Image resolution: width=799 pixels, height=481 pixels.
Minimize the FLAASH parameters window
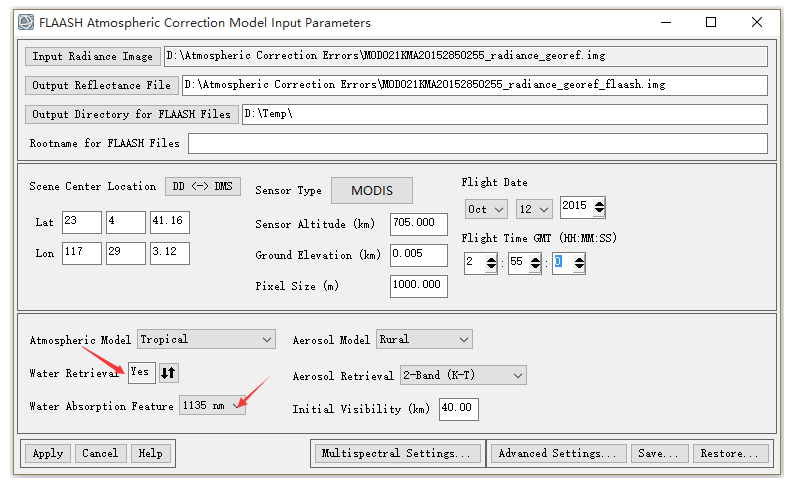tap(666, 22)
